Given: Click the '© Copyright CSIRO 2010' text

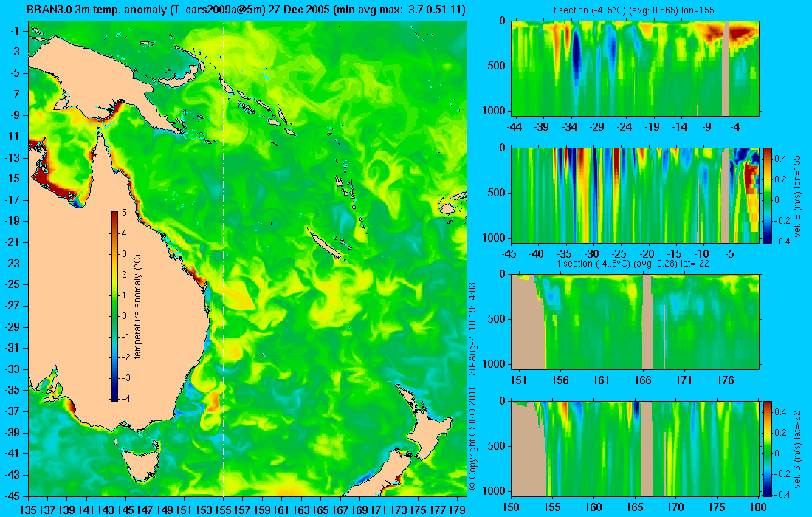Looking at the screenshot, I should pyautogui.click(x=472, y=436).
